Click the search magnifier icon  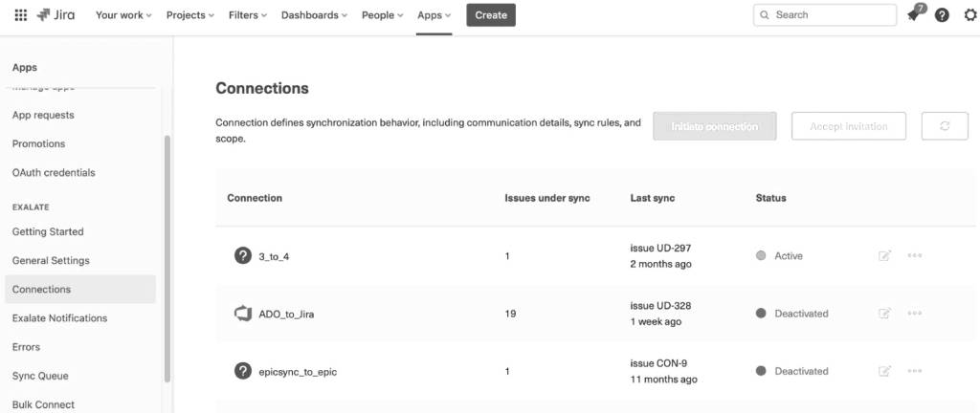point(765,15)
